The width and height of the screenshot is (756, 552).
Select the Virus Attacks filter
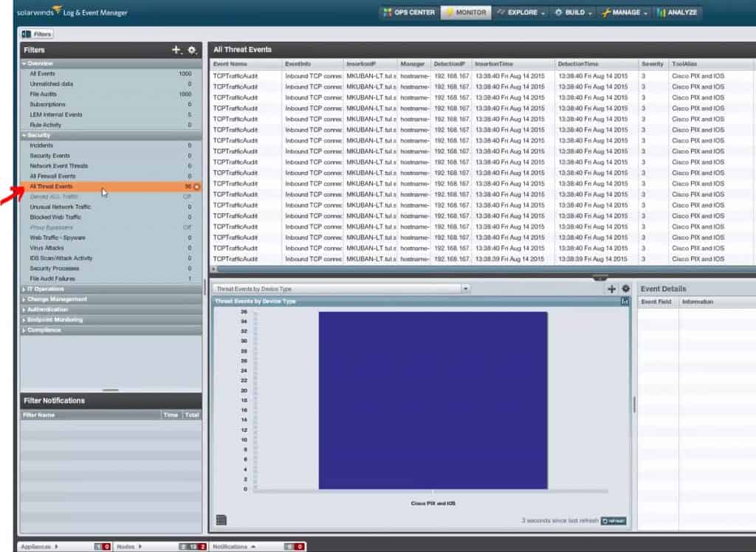click(111, 248)
